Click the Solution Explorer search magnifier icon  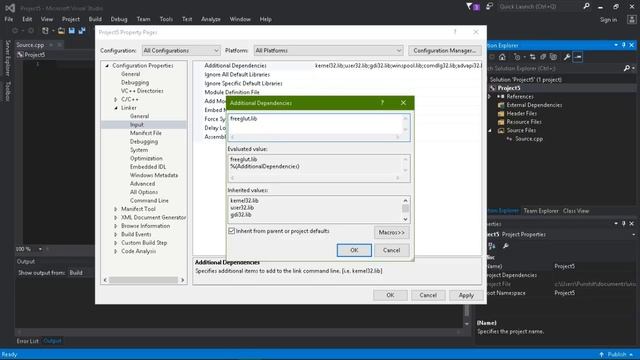tap(627, 69)
